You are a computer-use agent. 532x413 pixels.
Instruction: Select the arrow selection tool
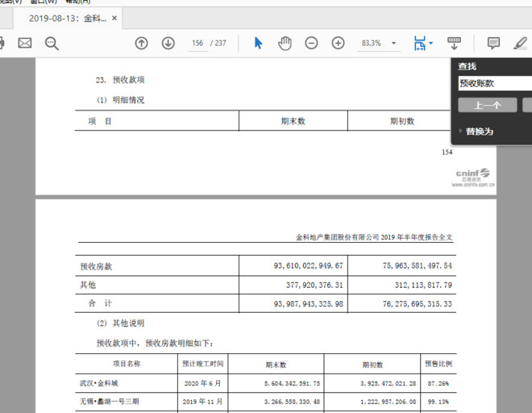pyautogui.click(x=258, y=43)
